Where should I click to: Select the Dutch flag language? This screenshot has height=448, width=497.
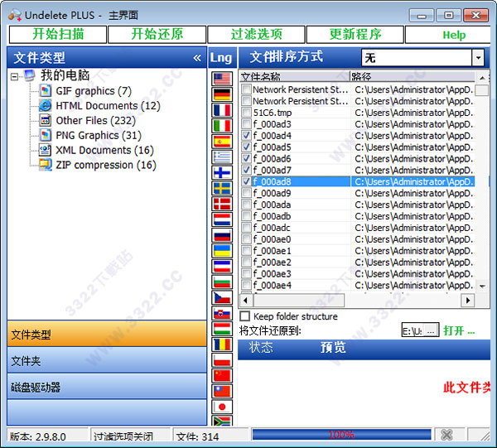pos(222,219)
